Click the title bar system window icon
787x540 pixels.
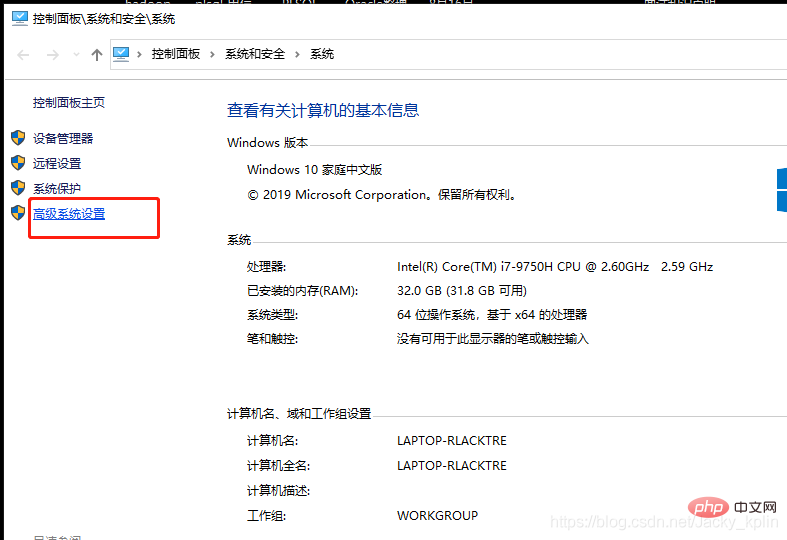pyautogui.click(x=19, y=18)
